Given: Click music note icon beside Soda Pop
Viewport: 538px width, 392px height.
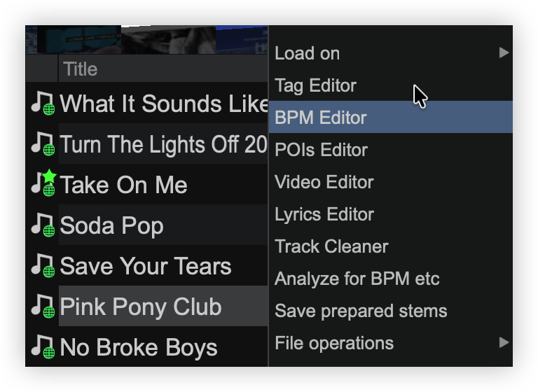Looking at the screenshot, I should pyautogui.click(x=43, y=225).
